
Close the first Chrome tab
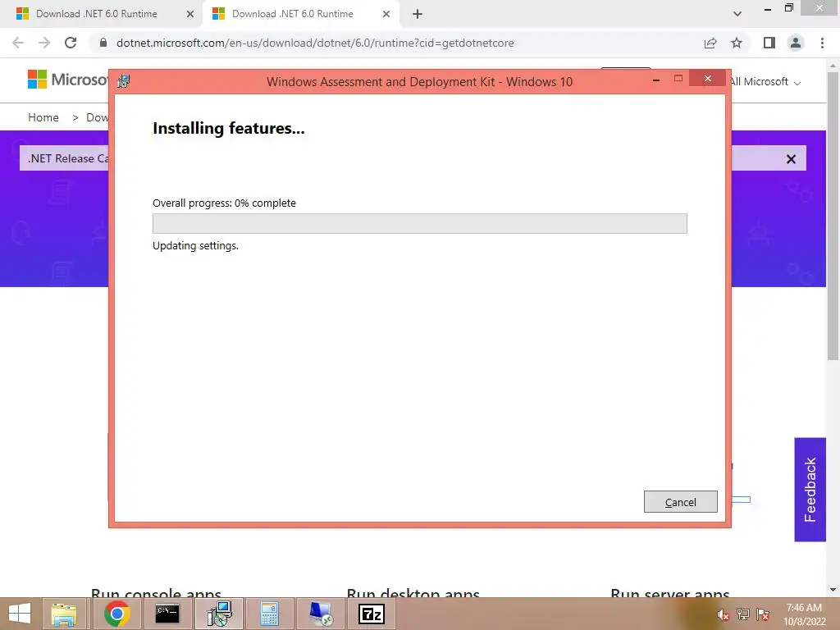(x=190, y=14)
